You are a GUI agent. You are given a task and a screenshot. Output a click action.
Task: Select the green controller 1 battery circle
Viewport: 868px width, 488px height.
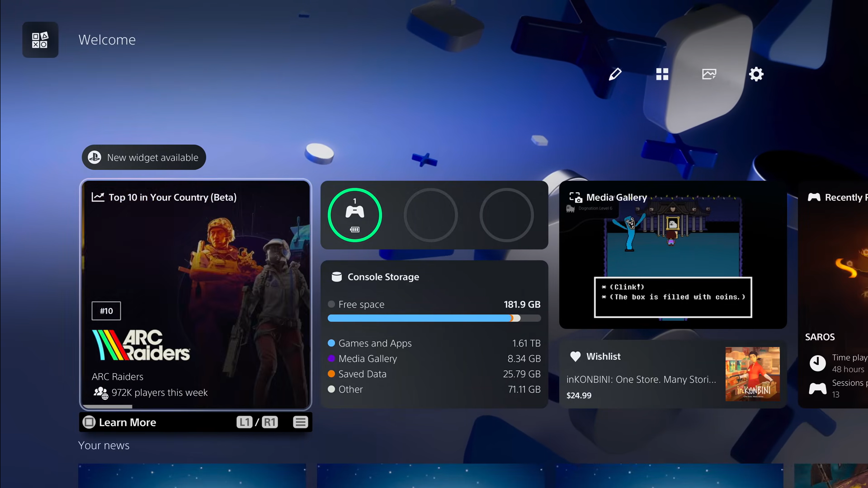click(x=355, y=215)
